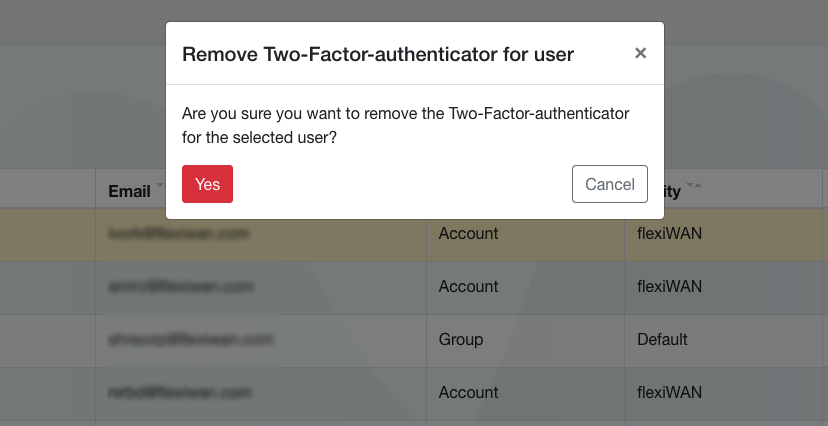Screen dimensions: 828x426
Task: Close the Remove Two-Factor-authenticator dialog with X
Action: [x=641, y=54]
